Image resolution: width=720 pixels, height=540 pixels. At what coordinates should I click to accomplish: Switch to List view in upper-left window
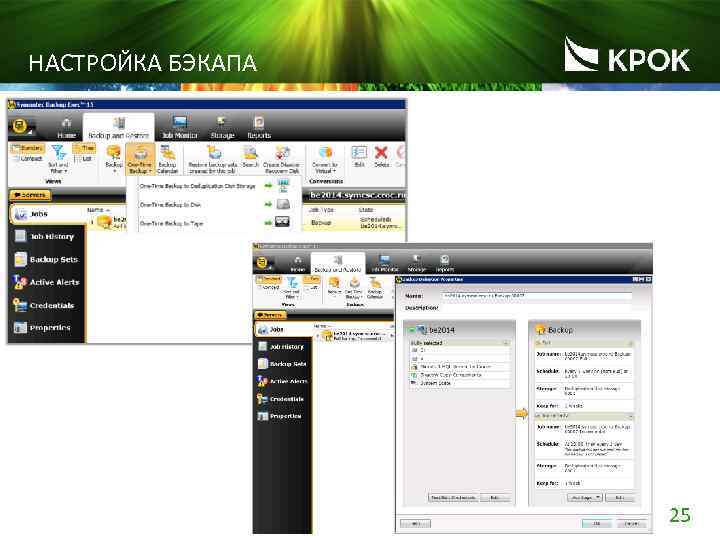coord(83,159)
